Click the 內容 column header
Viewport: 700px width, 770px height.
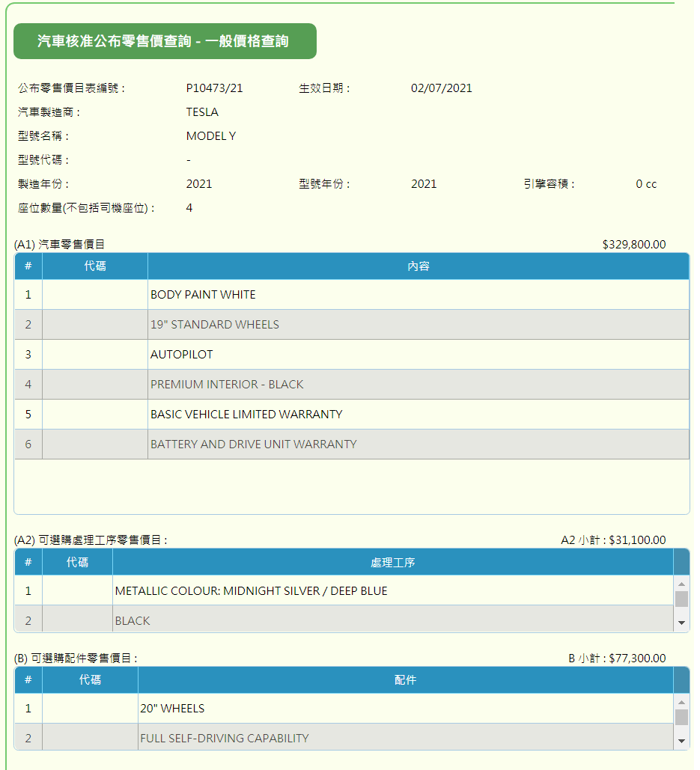(418, 266)
